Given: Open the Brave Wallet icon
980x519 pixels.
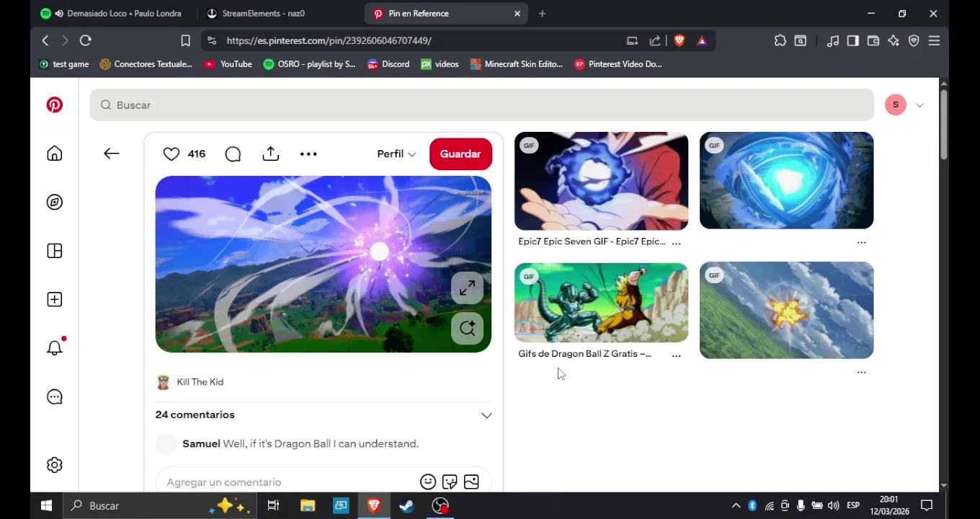Looking at the screenshot, I should tap(873, 41).
